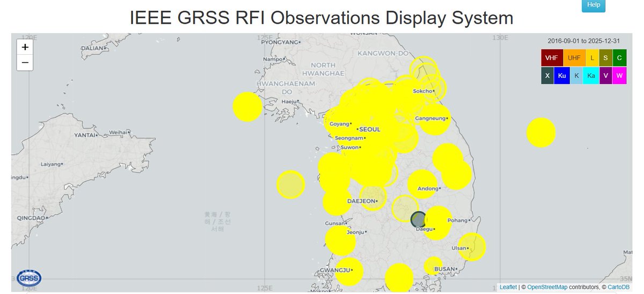Zoom out of the map

click(25, 63)
